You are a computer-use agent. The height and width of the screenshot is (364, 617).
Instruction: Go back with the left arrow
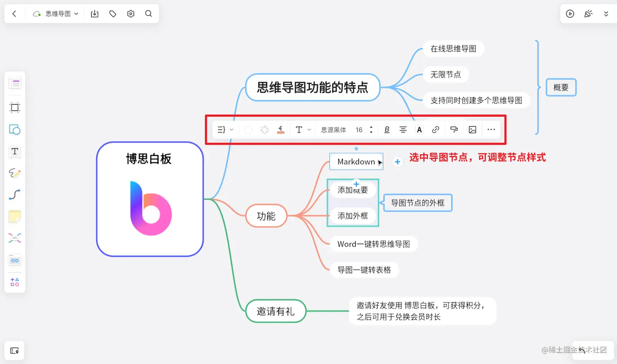click(14, 14)
